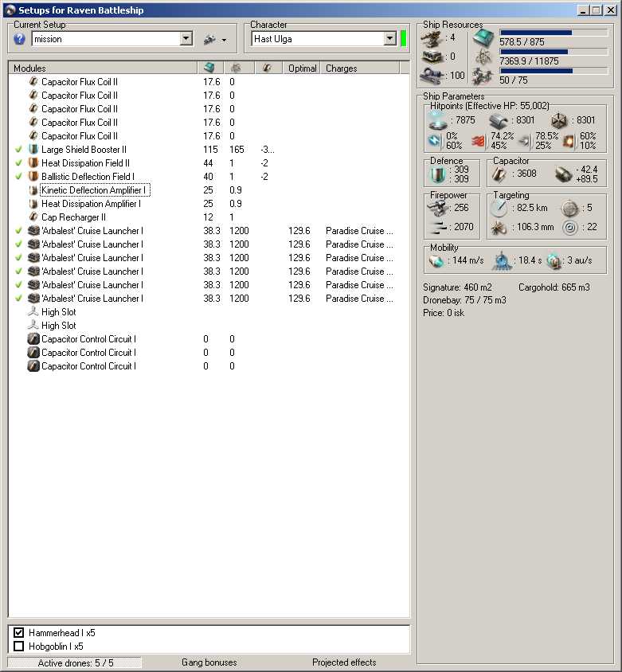Click the calibration icon showing 100
622x672 pixels.
coord(432,76)
